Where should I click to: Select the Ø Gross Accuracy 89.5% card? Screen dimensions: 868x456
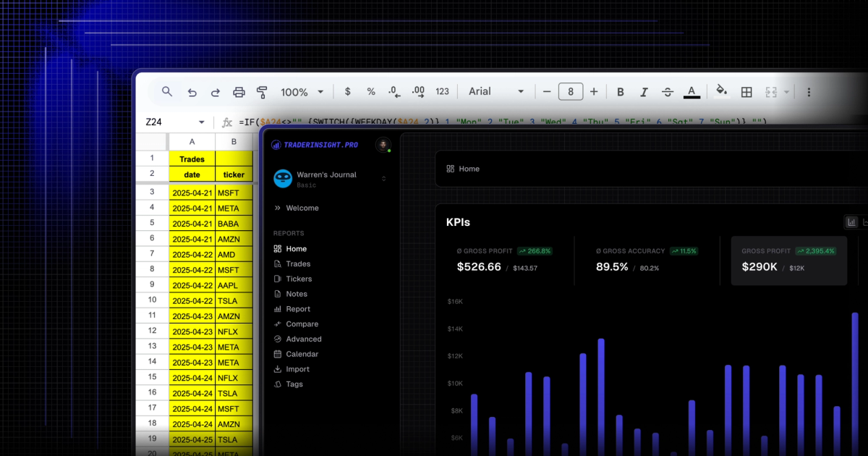click(647, 260)
